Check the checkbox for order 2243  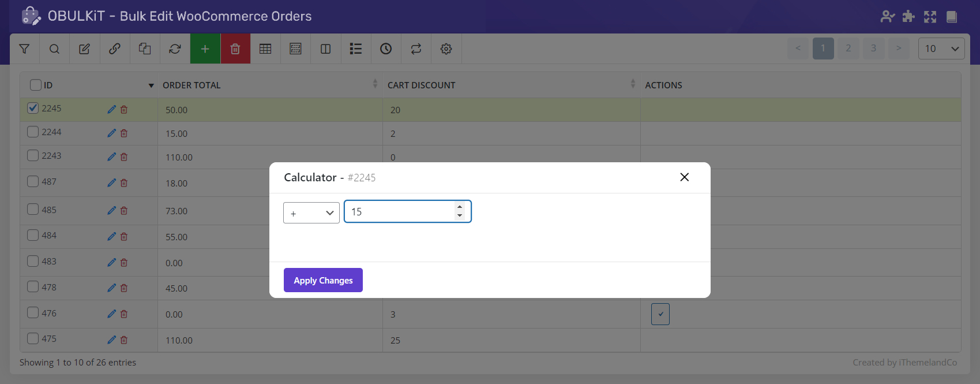[x=33, y=156]
